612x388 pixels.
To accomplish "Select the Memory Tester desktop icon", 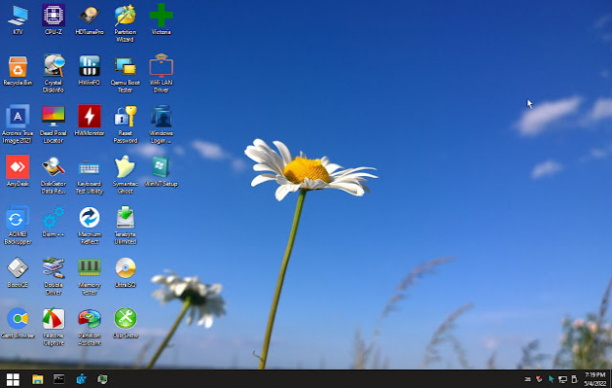I will [x=89, y=276].
